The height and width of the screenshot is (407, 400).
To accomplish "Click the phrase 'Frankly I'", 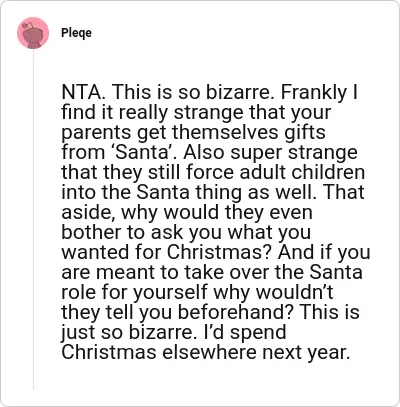I will pyautogui.click(x=319, y=92).
